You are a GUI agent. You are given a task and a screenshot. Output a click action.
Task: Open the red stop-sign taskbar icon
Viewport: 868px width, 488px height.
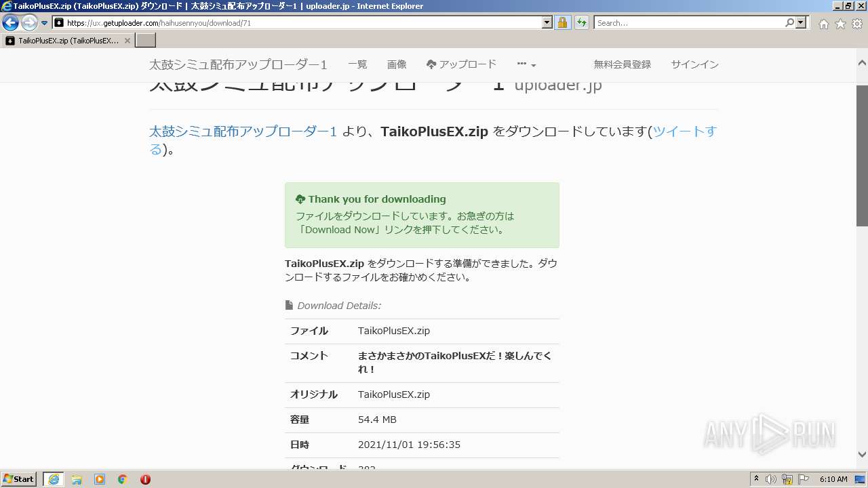[145, 479]
